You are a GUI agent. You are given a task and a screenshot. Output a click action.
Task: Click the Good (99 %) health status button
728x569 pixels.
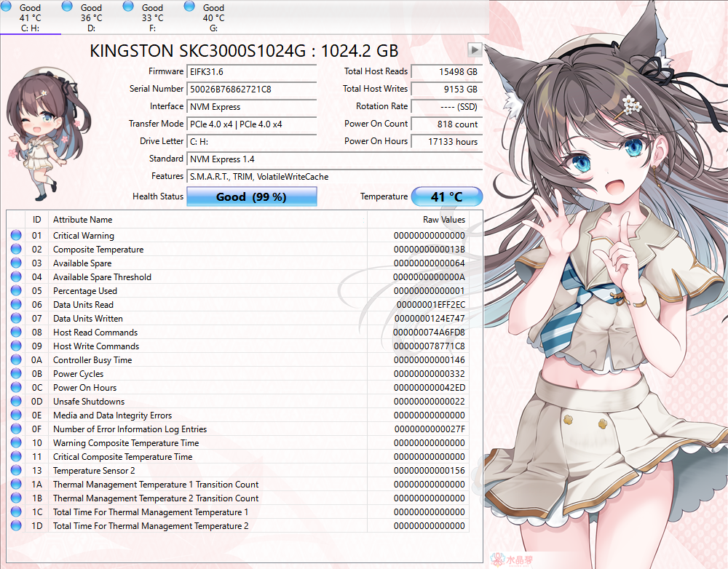[x=252, y=196]
